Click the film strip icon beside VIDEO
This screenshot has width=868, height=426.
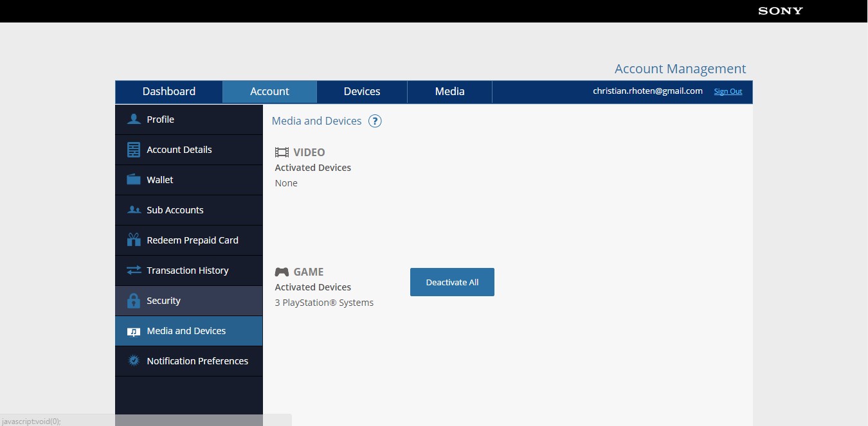point(282,152)
